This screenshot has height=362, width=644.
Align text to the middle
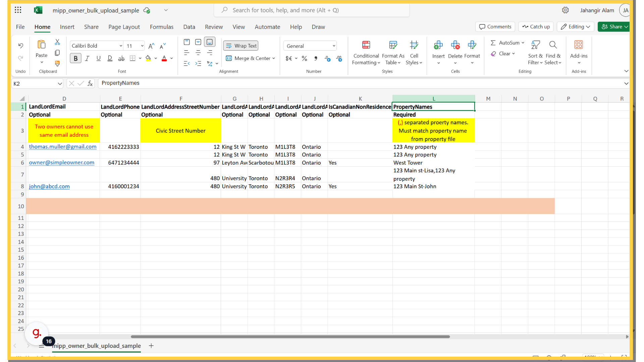click(x=198, y=42)
